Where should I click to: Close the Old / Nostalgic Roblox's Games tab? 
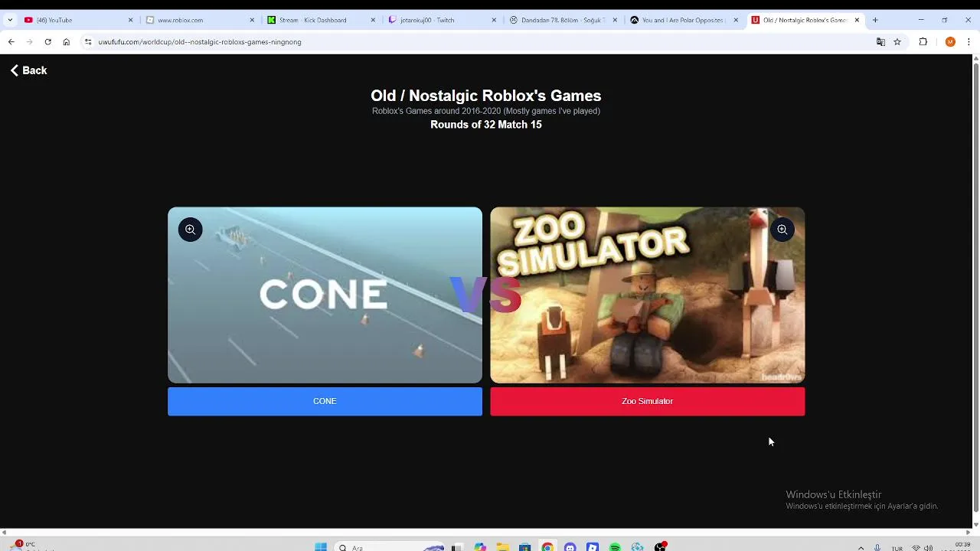coord(857,20)
